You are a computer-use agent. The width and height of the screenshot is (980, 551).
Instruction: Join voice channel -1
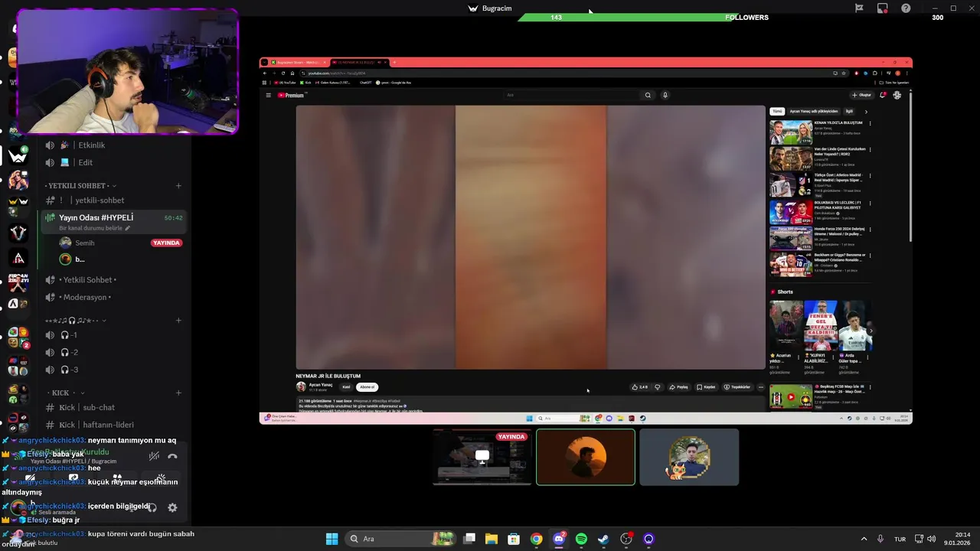(x=113, y=335)
